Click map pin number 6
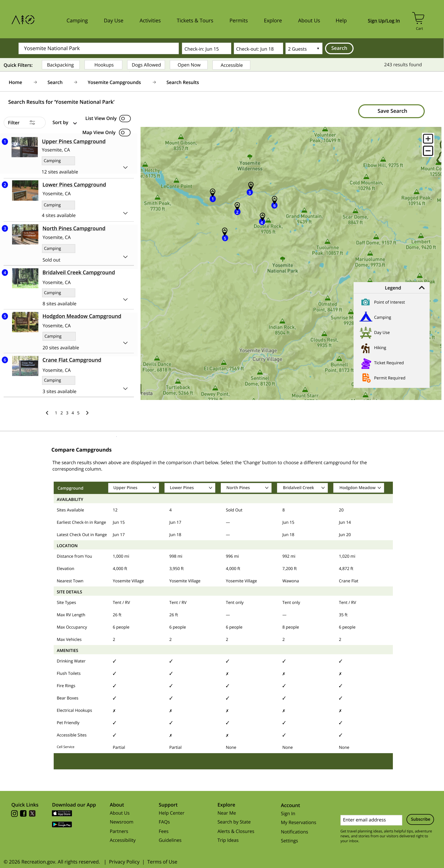444x868 pixels. (274, 202)
